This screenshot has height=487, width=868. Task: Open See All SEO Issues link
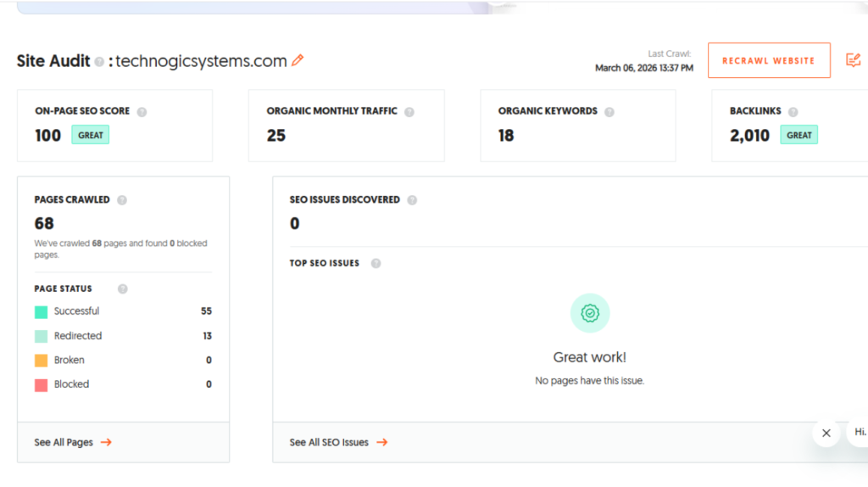pyautogui.click(x=338, y=442)
